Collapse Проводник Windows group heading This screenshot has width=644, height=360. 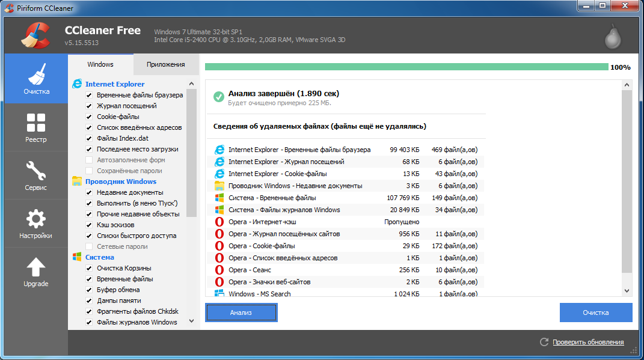pyautogui.click(x=121, y=181)
